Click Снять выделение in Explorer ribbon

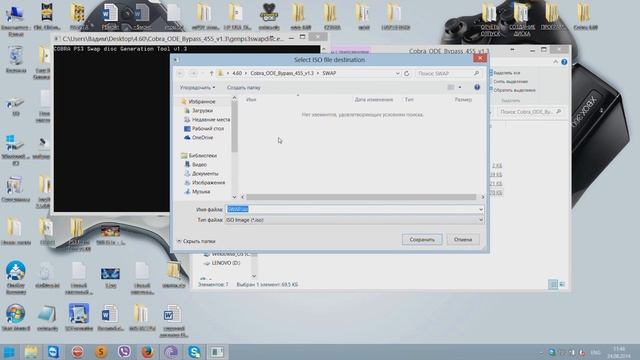pos(510,81)
